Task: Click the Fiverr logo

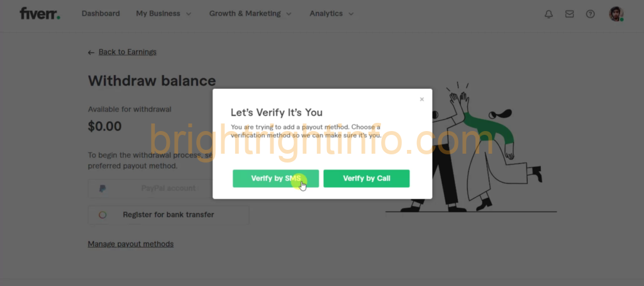Action: 40,14
